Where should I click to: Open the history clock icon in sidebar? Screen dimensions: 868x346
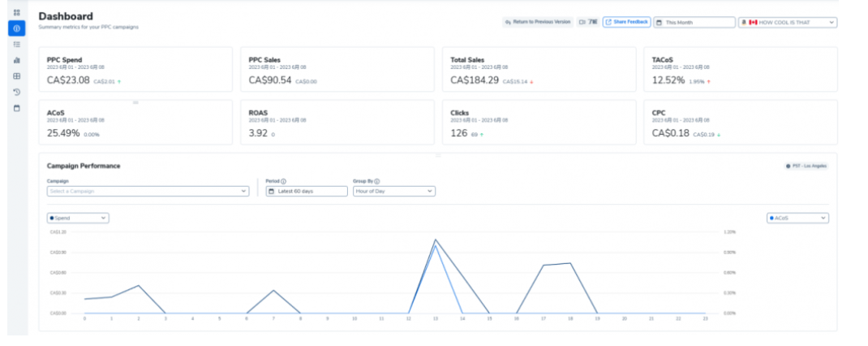17,92
